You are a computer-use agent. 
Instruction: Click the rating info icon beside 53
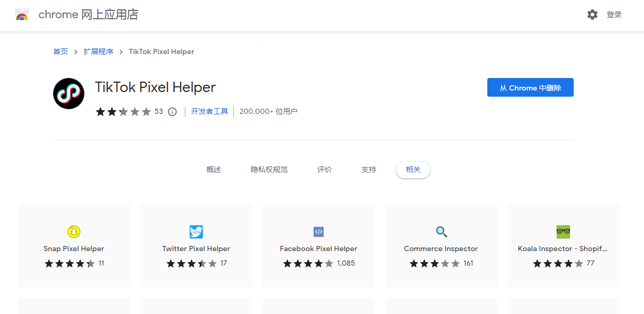tap(172, 112)
